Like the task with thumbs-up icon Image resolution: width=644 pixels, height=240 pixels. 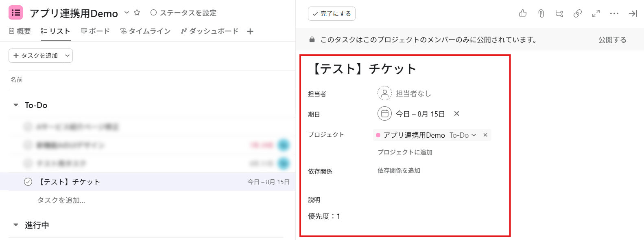523,13
